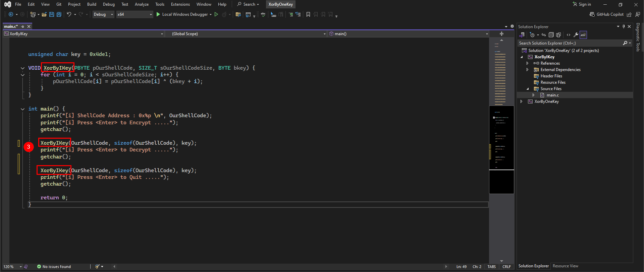
Task: Expand the XorByOneKey project node
Action: [x=522, y=101]
